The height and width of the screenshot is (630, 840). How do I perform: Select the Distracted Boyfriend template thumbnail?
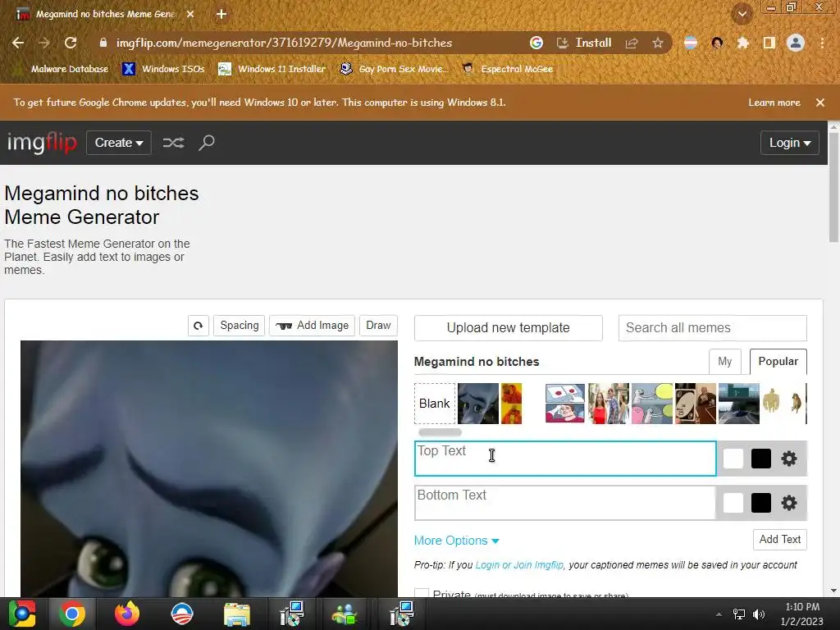[609, 404]
